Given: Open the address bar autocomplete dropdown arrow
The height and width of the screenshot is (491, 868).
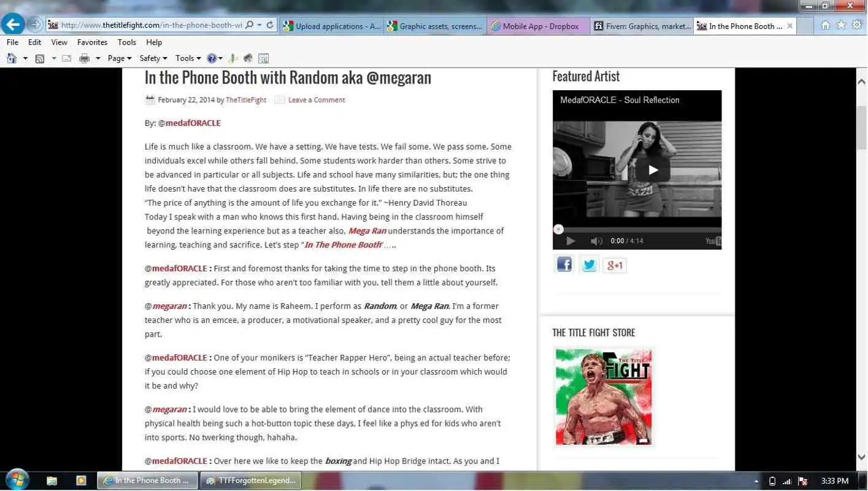Looking at the screenshot, I should [259, 25].
